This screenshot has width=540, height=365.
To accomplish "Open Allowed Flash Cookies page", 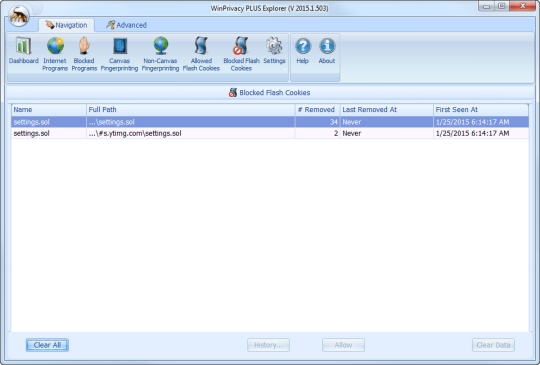I will (x=201, y=54).
